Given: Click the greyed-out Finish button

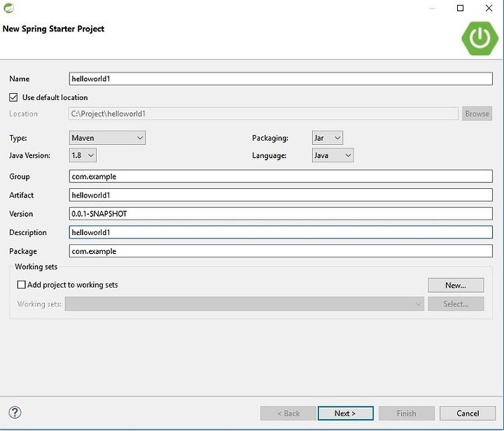Looking at the screenshot, I should point(407,414).
